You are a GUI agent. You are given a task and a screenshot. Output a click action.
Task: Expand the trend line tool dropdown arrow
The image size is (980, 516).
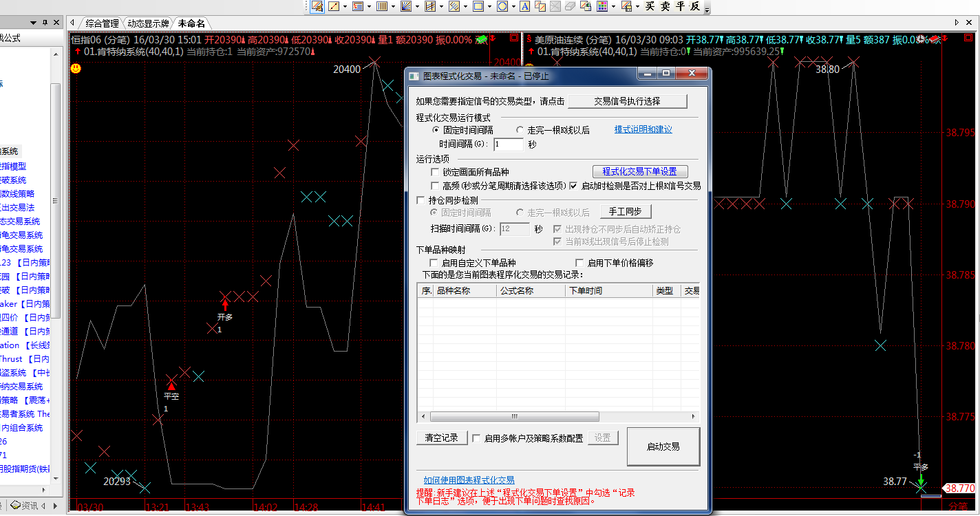[345, 6]
